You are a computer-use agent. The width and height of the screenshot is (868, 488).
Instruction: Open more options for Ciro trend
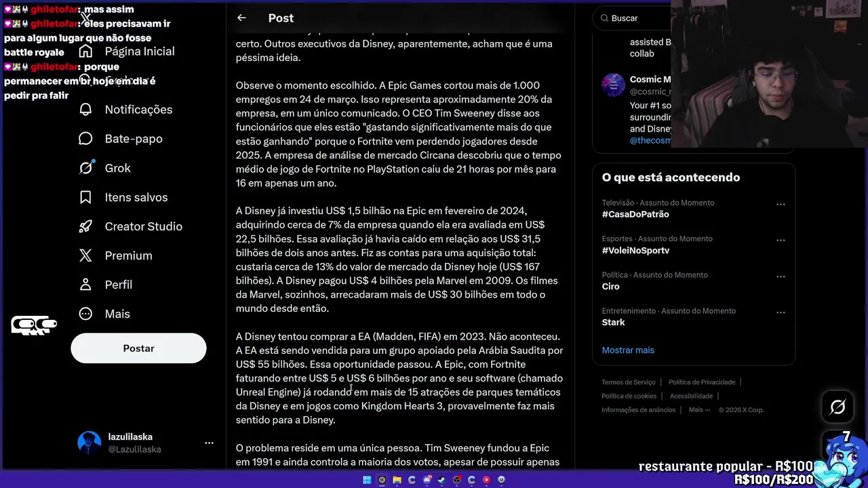[781, 277]
